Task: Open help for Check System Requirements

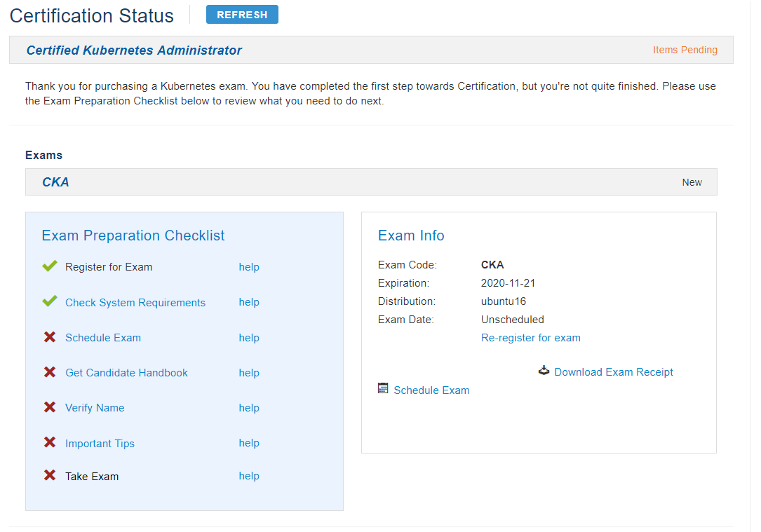Action: [249, 302]
